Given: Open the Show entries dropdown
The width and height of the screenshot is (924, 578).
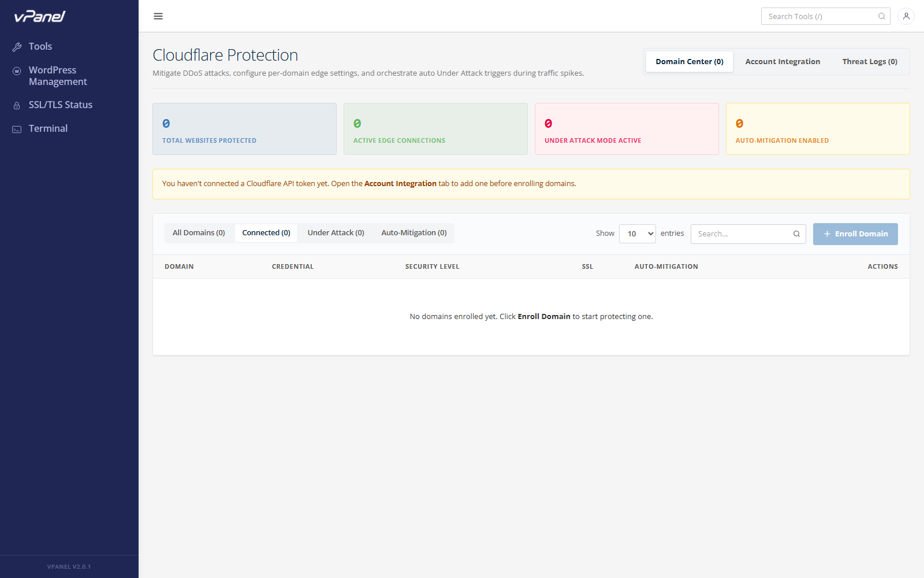Looking at the screenshot, I should click(638, 234).
